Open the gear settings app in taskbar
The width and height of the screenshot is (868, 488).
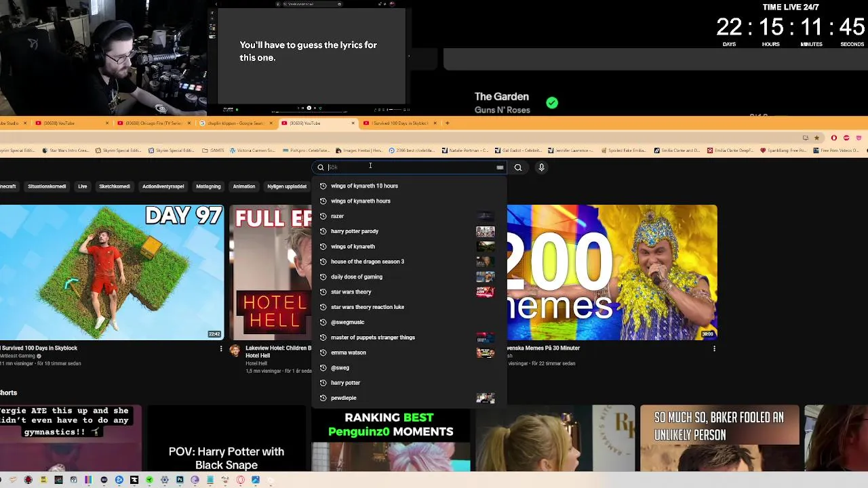tap(164, 480)
